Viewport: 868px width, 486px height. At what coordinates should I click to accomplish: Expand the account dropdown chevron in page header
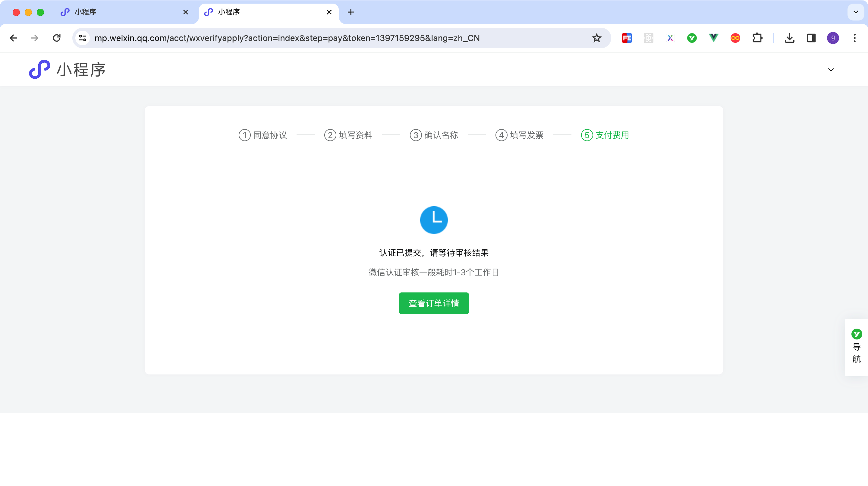(831, 70)
